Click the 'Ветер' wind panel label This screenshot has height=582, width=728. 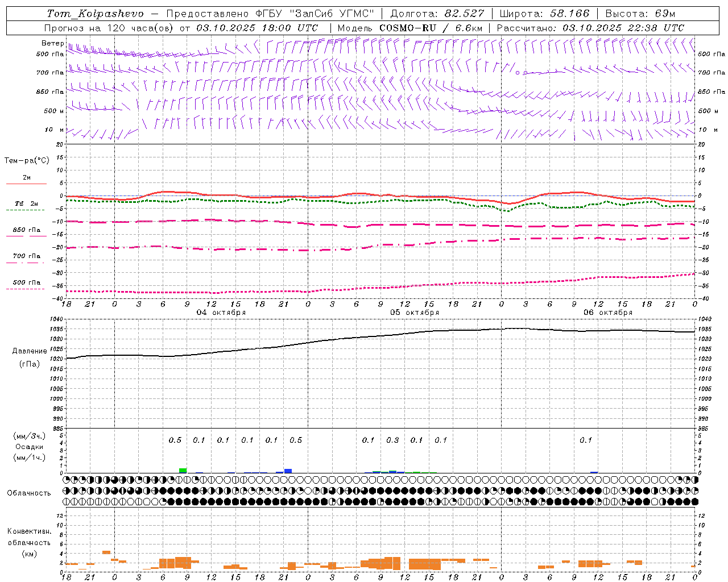[52, 43]
